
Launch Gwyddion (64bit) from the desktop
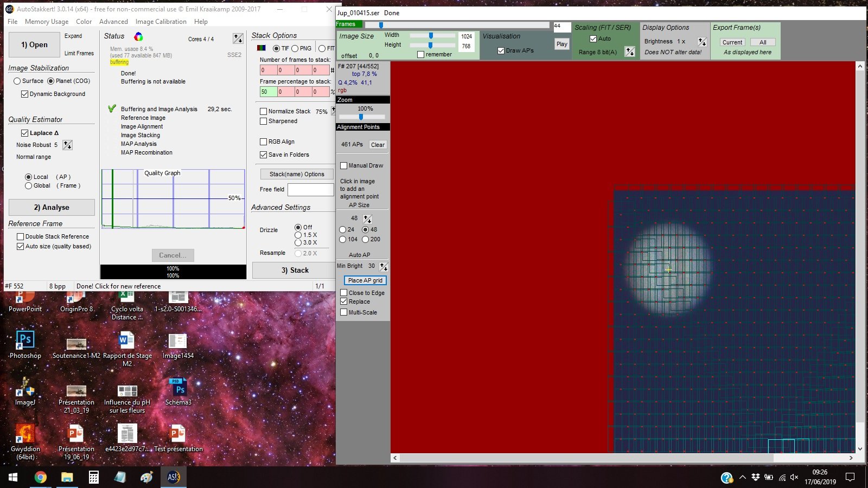coord(25,441)
